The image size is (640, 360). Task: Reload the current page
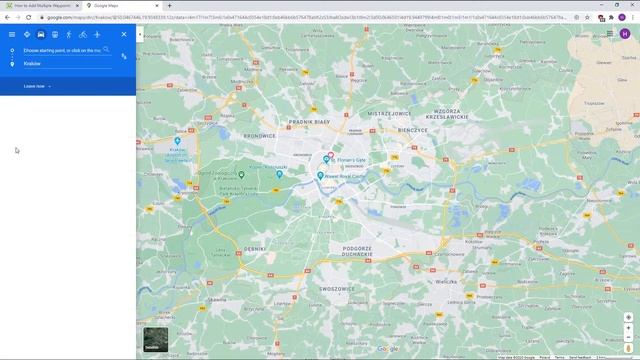(x=29, y=18)
